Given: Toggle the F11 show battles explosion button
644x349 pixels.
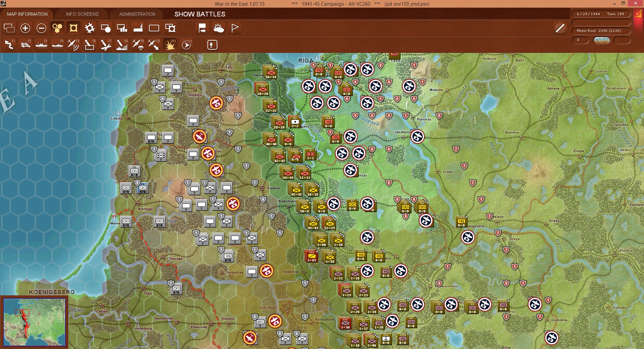Looking at the screenshot, I should tap(170, 45).
